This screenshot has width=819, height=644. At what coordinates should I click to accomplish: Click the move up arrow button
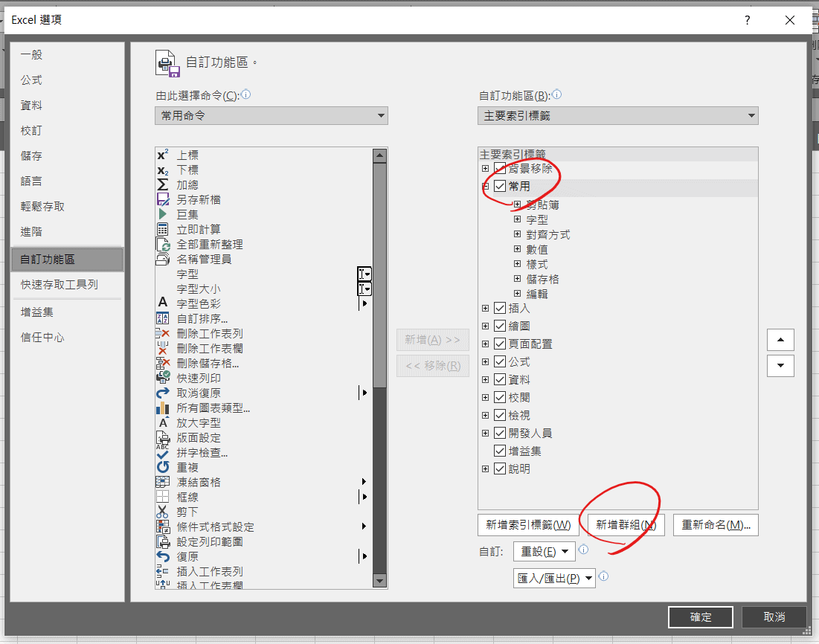(x=780, y=340)
